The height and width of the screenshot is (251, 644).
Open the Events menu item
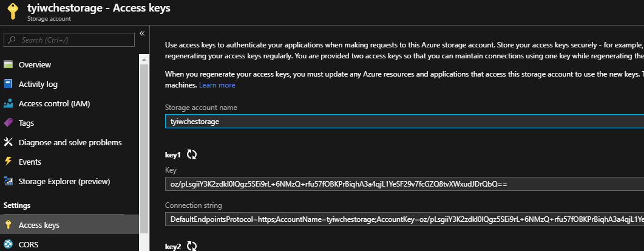30,162
